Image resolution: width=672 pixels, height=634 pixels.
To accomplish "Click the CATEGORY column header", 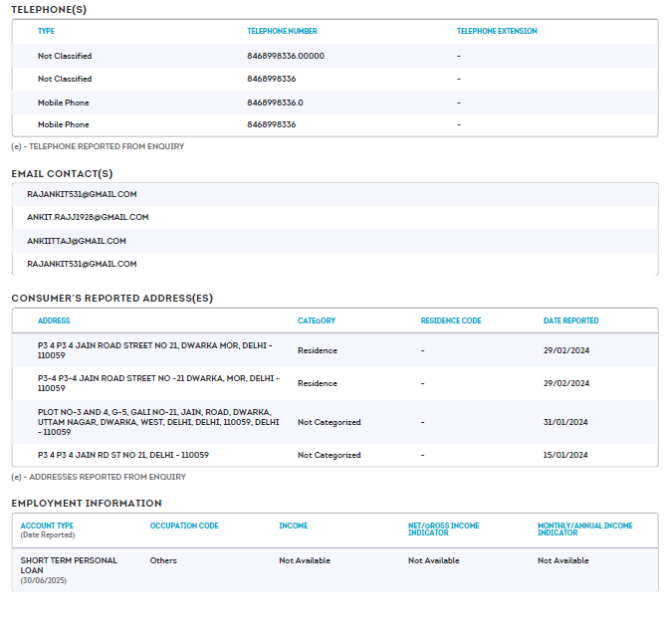I will point(317,320).
